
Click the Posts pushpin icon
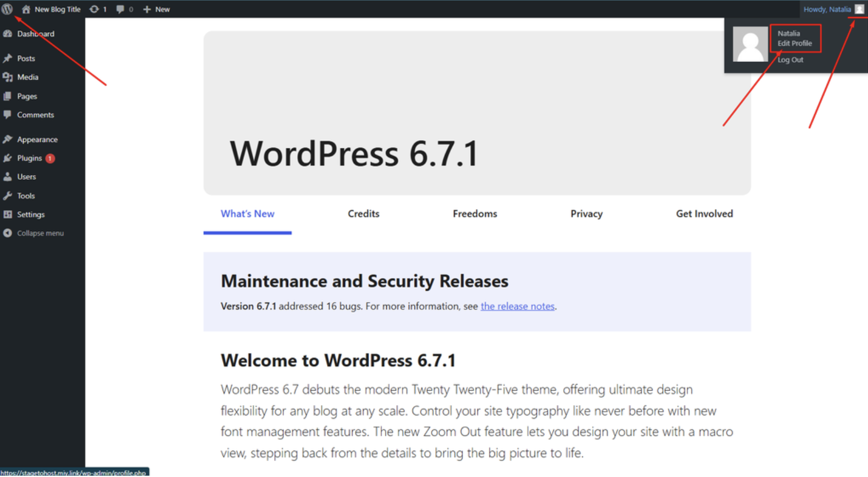[8, 58]
